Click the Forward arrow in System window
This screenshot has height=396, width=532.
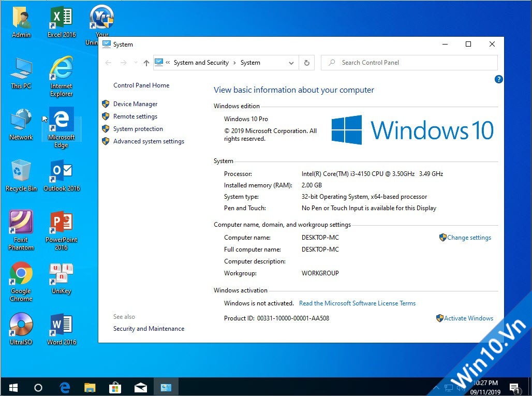(124, 63)
